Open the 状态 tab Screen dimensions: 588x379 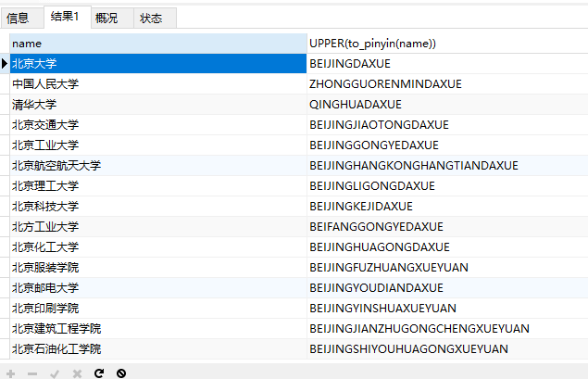(x=155, y=18)
